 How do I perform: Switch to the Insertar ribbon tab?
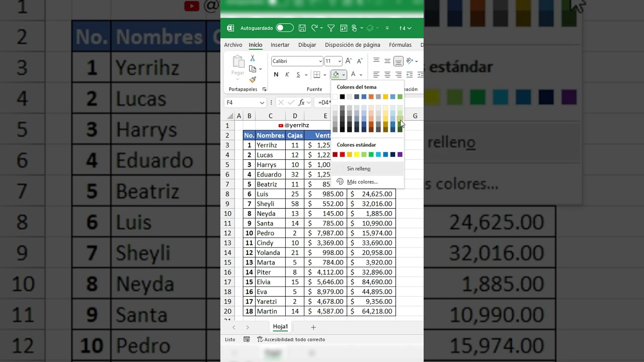point(280,45)
